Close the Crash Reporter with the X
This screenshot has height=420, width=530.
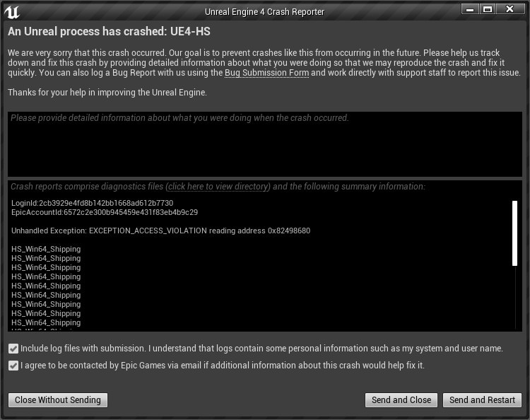(510, 9)
